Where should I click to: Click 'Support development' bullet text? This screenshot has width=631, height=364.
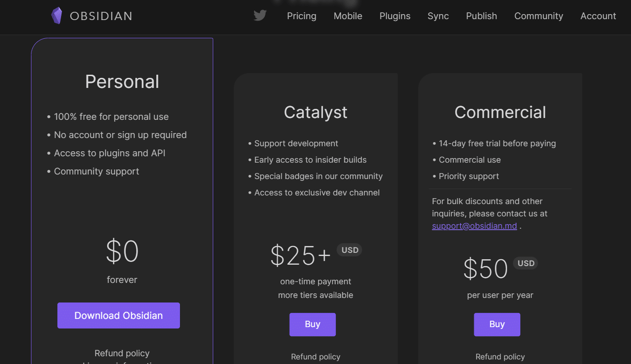[x=296, y=144]
